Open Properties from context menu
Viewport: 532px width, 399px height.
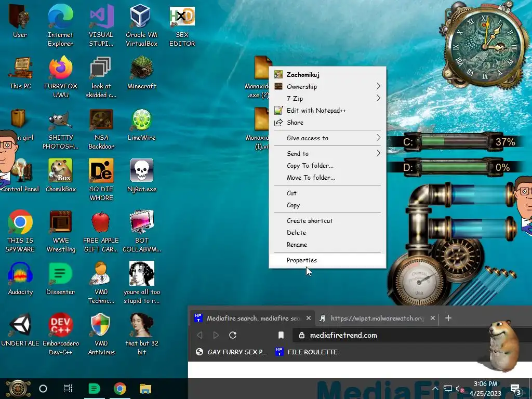[x=327, y=260]
